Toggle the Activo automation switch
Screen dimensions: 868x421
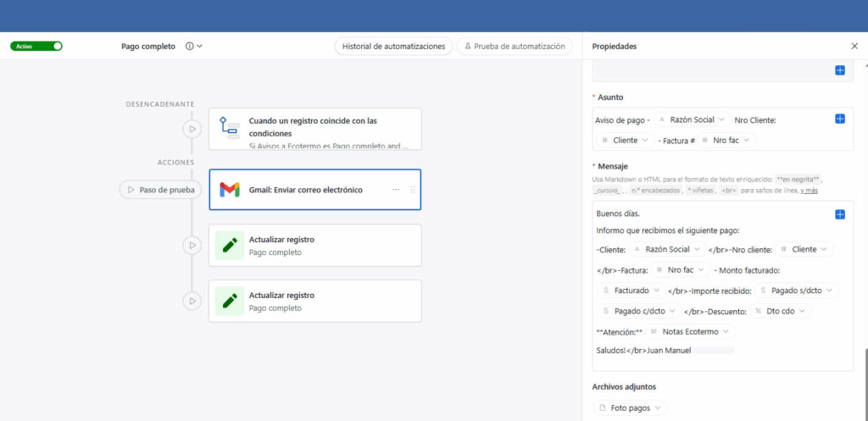pos(36,47)
